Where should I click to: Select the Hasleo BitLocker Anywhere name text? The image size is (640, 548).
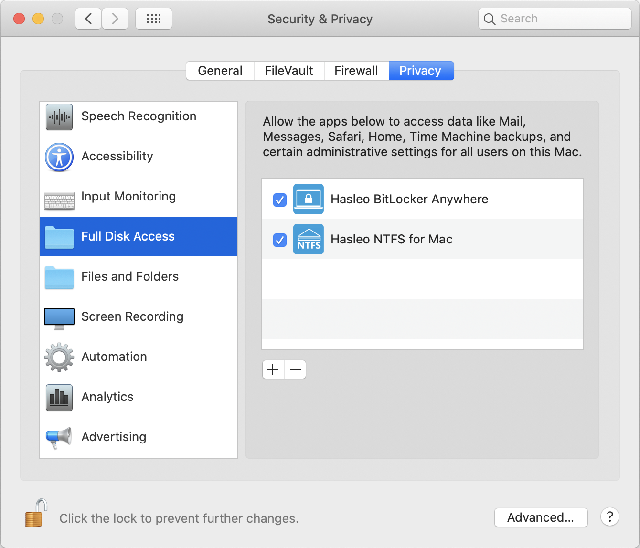tap(409, 199)
